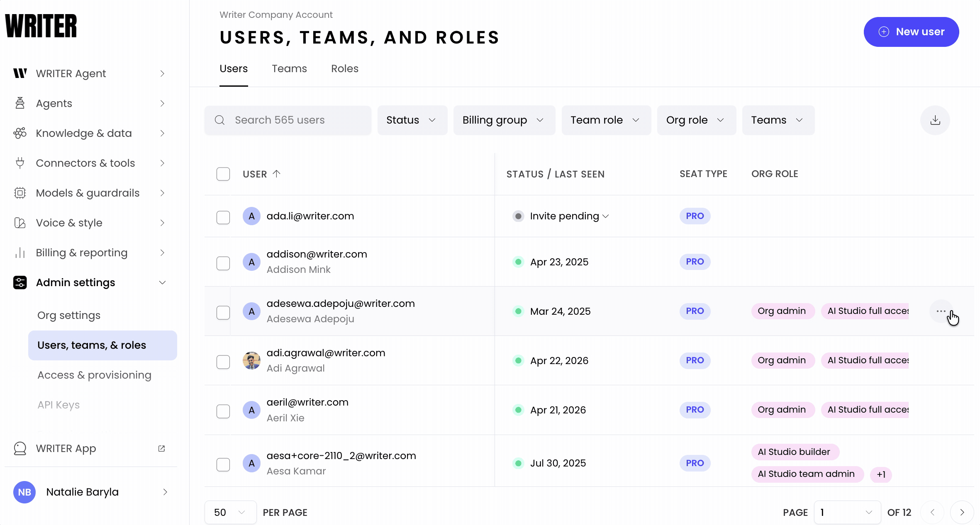Click the Connectors & tools plug icon
This screenshot has height=525, width=980.
tap(20, 163)
